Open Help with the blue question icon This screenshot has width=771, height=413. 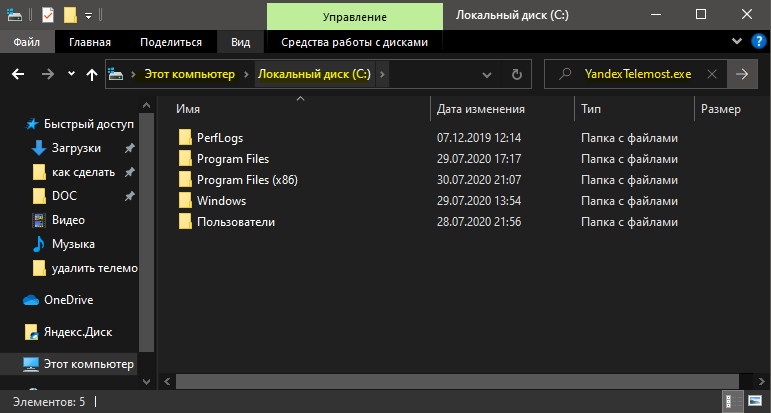[x=759, y=41]
